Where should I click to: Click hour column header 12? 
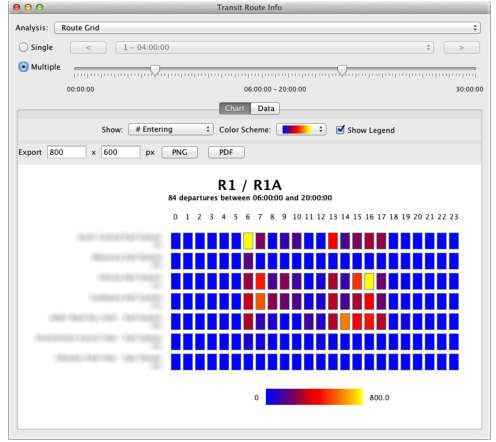pyautogui.click(x=321, y=217)
